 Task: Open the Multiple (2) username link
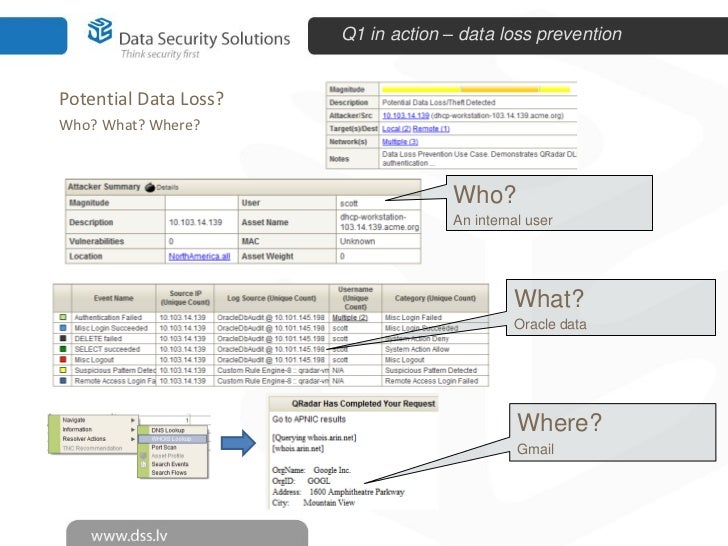350,318
